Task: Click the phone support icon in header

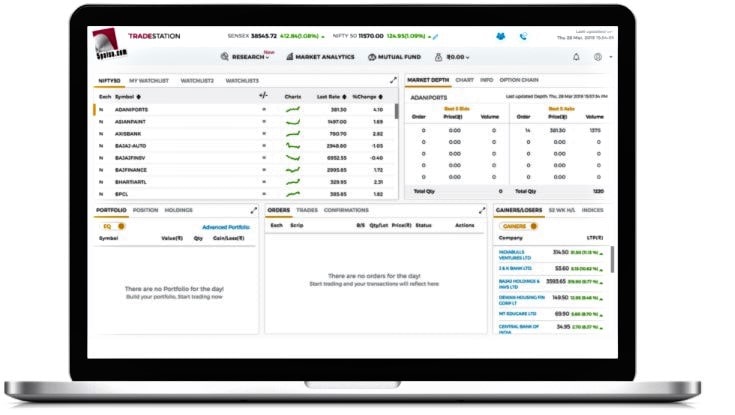Action: click(x=523, y=36)
